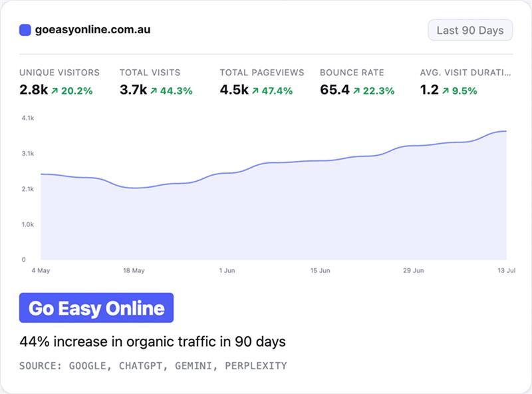Click the 4.1k y-axis label
The image size is (532, 394).
(x=28, y=118)
